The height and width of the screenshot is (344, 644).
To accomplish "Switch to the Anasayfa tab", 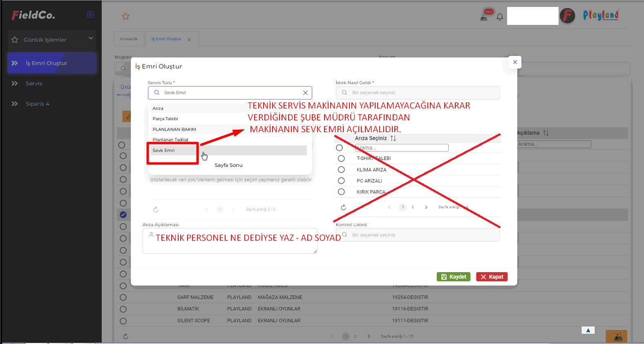I will coord(129,39).
